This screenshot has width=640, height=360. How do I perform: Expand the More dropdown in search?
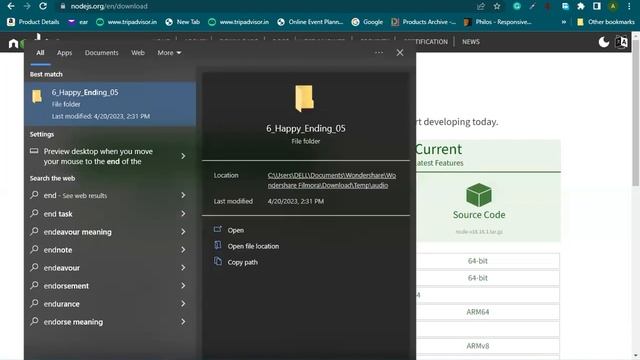click(x=169, y=53)
